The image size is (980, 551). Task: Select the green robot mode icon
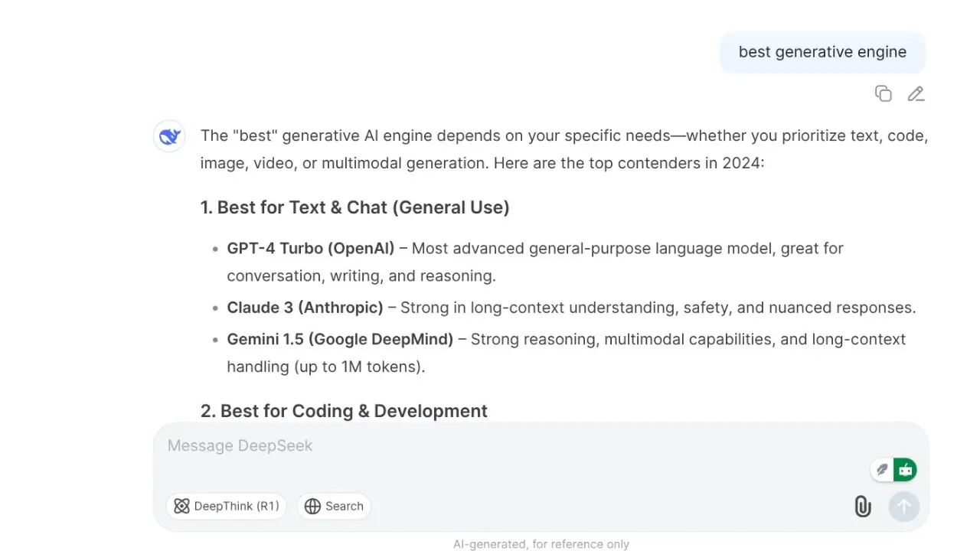point(906,469)
